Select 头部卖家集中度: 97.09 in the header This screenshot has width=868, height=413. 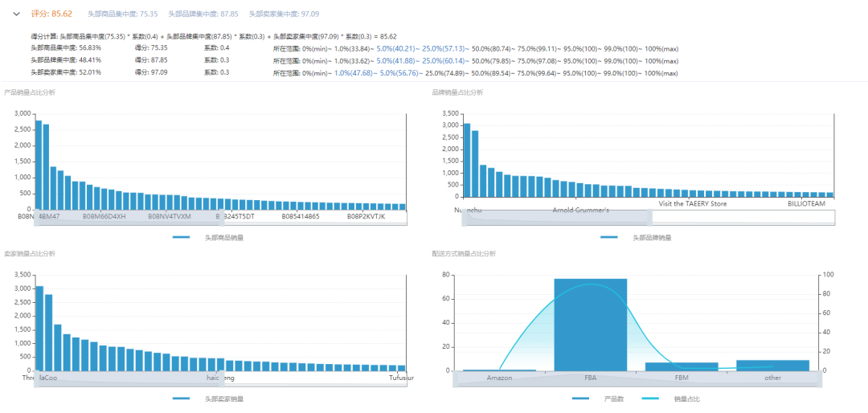pos(284,14)
